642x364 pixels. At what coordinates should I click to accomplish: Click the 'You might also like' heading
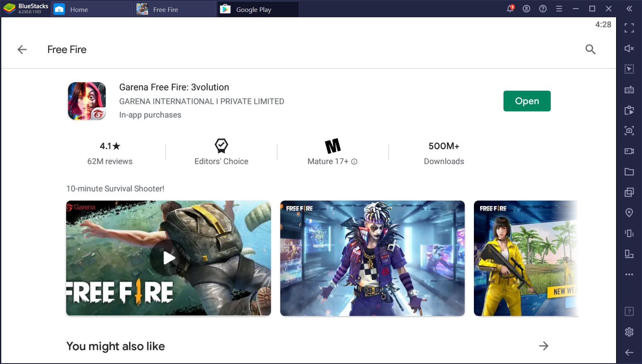(115, 346)
